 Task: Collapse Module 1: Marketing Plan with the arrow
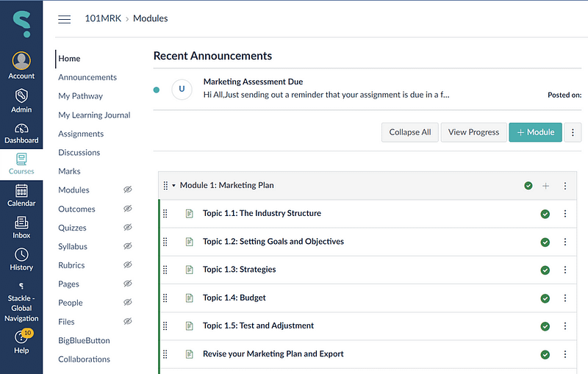(173, 185)
